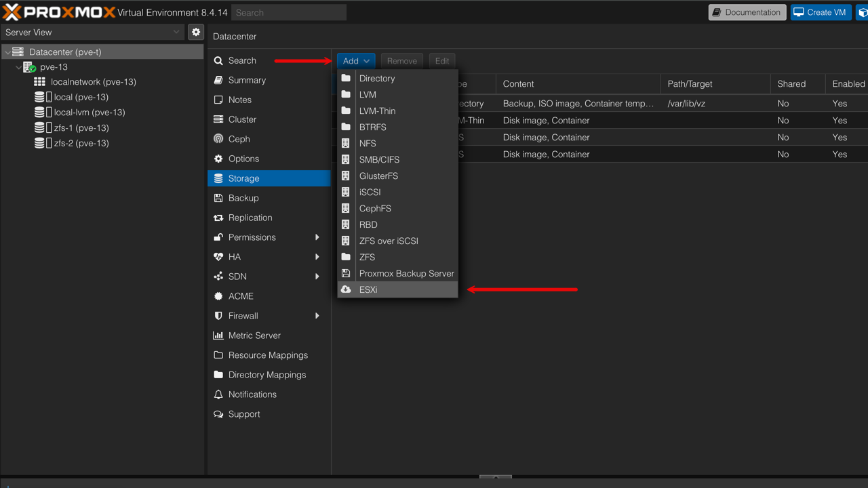Open the Server View dropdown
868x488 pixels.
(93, 32)
